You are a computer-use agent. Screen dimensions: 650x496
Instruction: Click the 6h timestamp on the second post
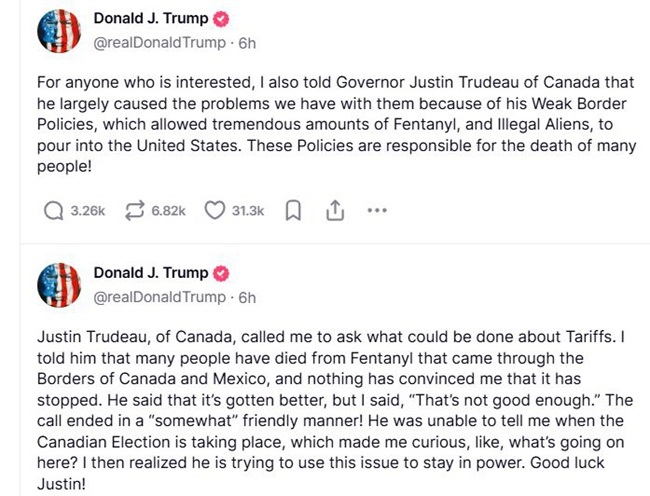[x=246, y=297]
